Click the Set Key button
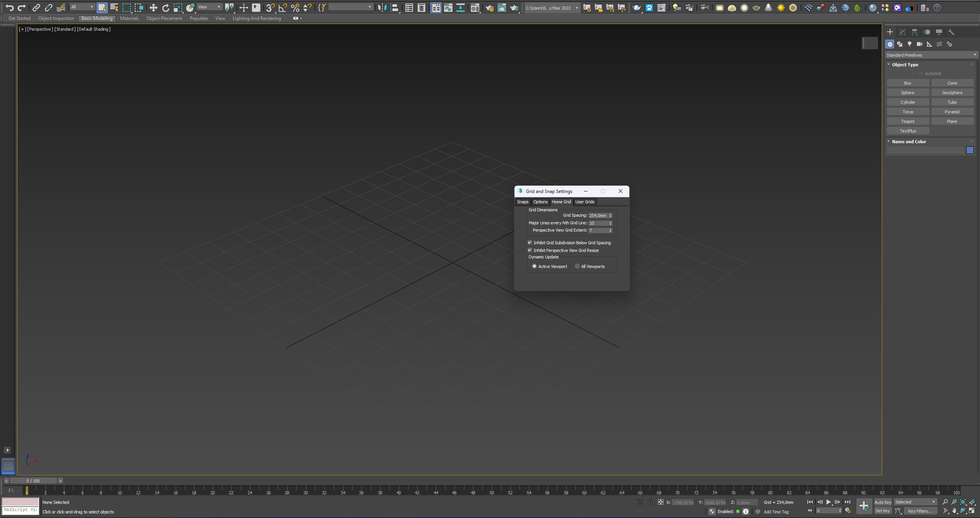Viewport: 980px width, 518px height. tap(883, 511)
